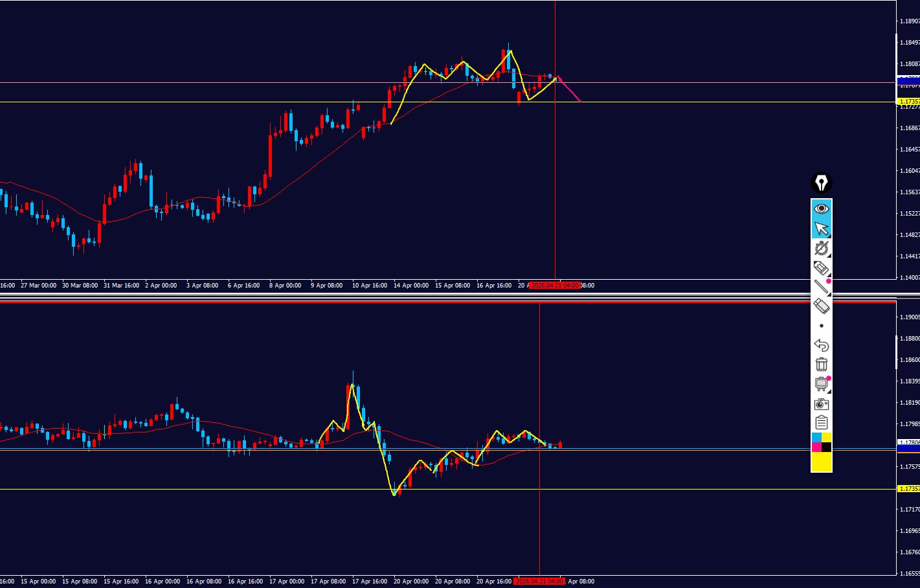Click the brush size dot
This screenshot has height=588, width=920.
tap(821, 326)
